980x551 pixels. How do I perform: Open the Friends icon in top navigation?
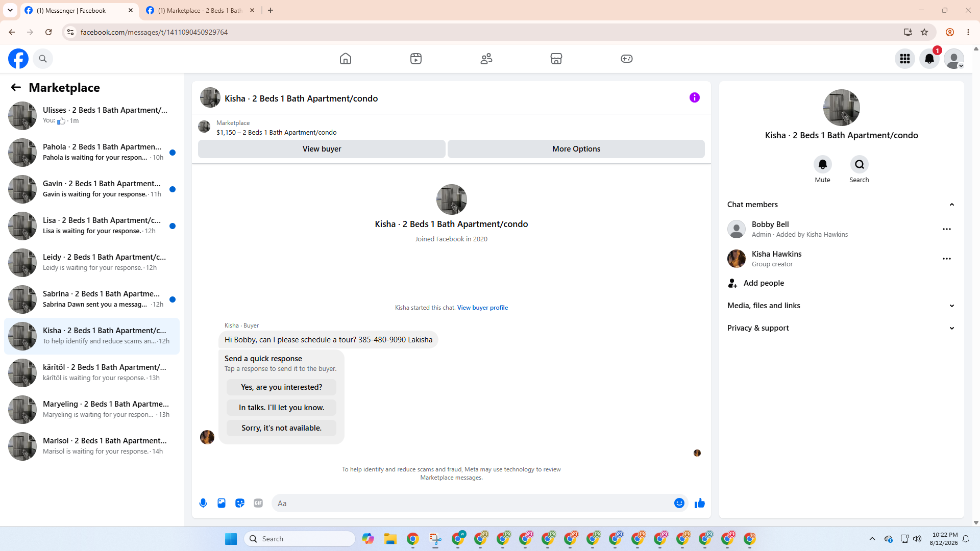click(x=486, y=59)
